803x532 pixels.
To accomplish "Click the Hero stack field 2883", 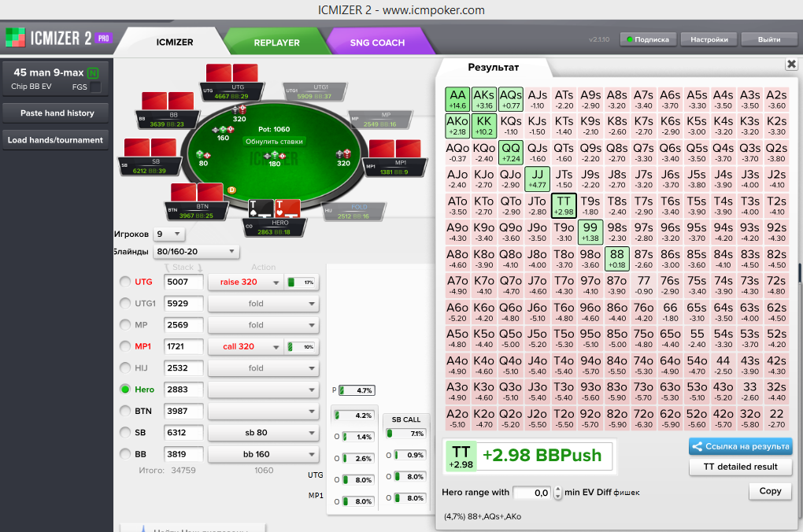I will click(183, 390).
